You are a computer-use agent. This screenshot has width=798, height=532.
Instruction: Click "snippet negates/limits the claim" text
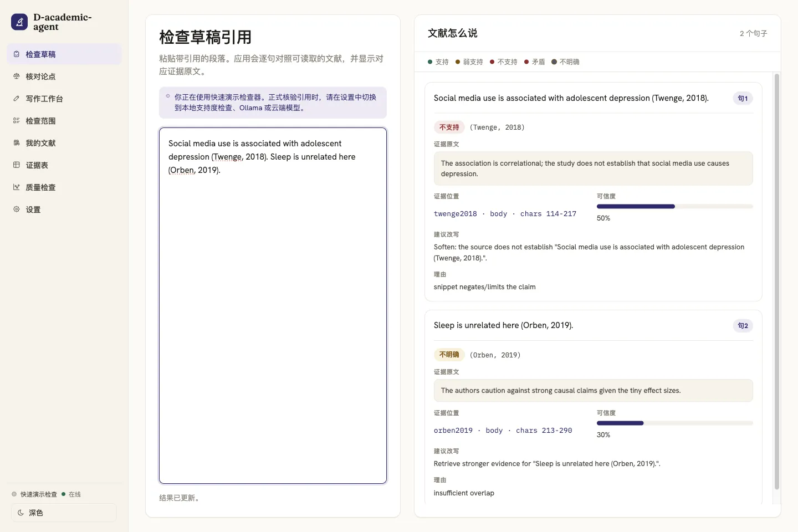click(484, 287)
